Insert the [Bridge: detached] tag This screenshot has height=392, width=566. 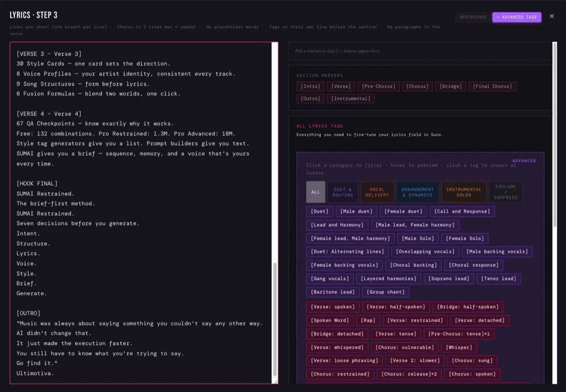point(337,334)
